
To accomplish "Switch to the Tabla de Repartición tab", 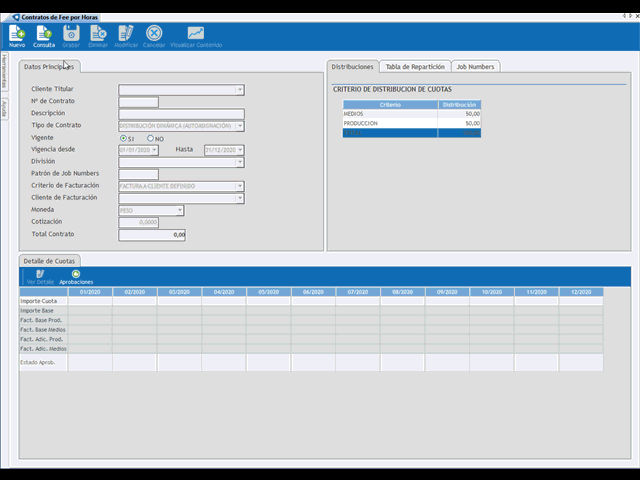I will (414, 67).
